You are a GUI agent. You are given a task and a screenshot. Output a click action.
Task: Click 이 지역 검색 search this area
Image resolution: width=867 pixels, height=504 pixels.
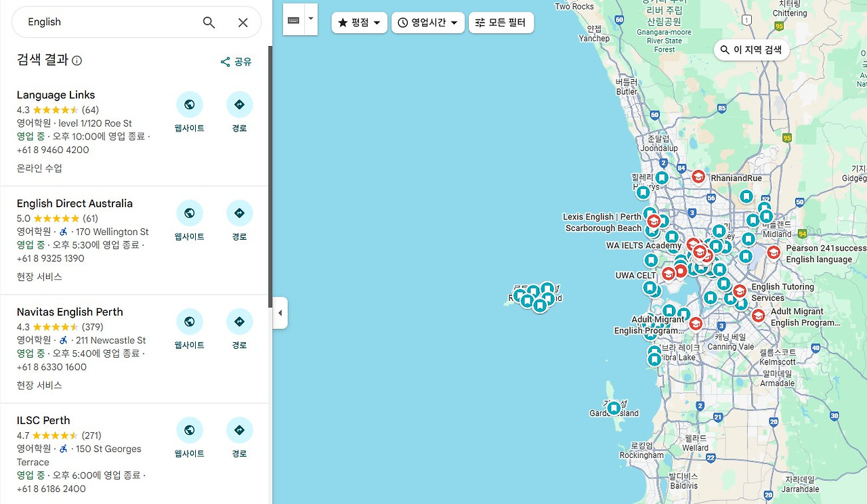pos(751,49)
